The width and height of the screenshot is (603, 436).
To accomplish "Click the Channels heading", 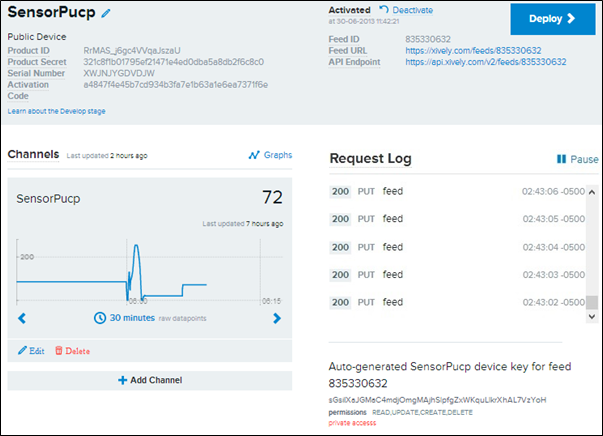I will click(33, 154).
